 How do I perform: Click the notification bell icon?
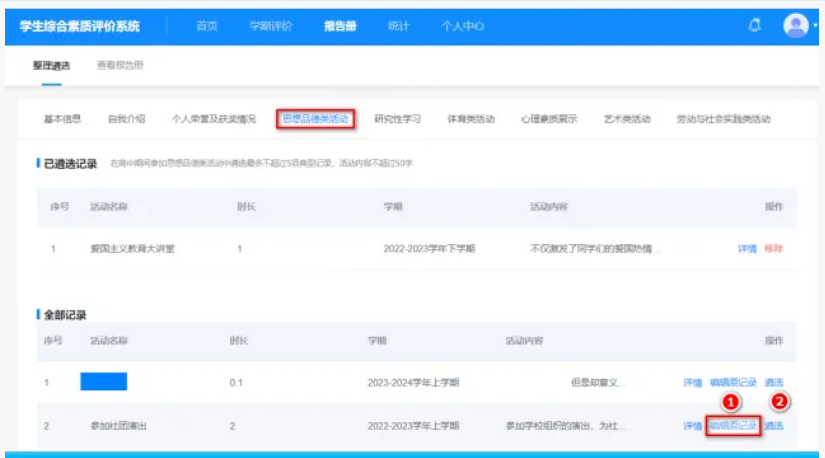(x=755, y=25)
